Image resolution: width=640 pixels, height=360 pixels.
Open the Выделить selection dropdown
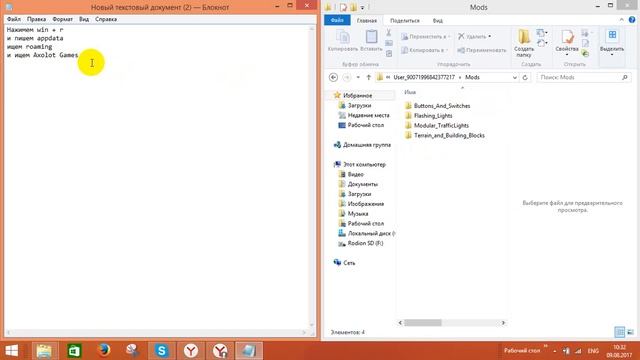(612, 43)
